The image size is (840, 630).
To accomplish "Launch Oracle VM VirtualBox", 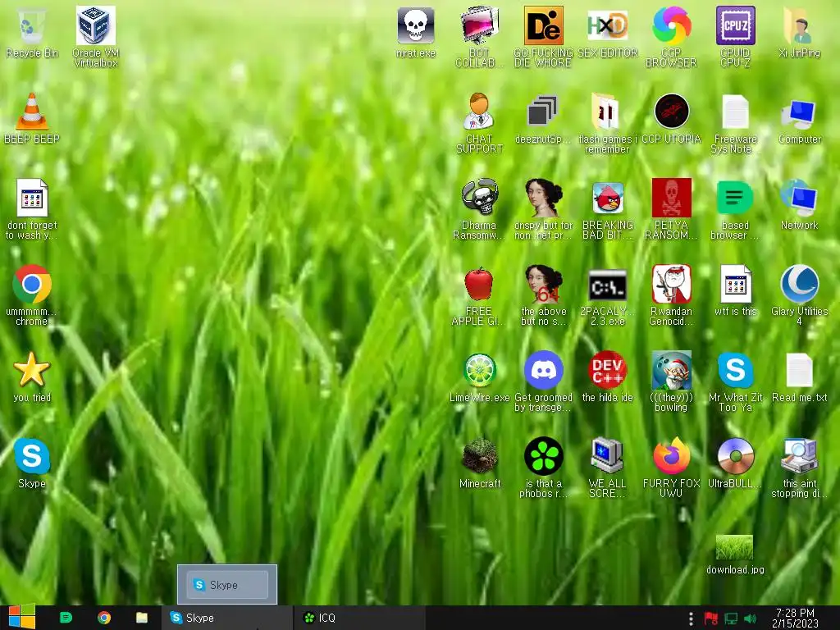I will click(x=96, y=25).
